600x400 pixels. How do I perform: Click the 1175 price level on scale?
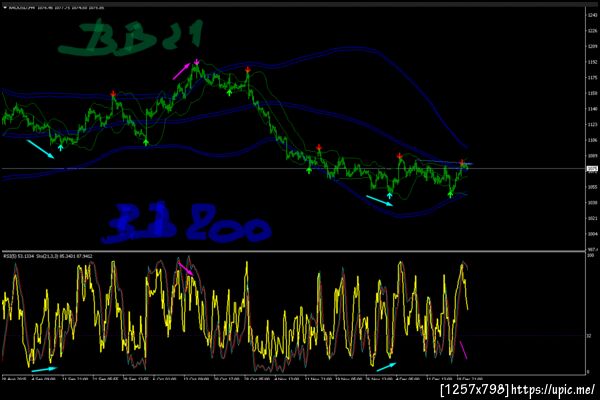click(x=592, y=78)
